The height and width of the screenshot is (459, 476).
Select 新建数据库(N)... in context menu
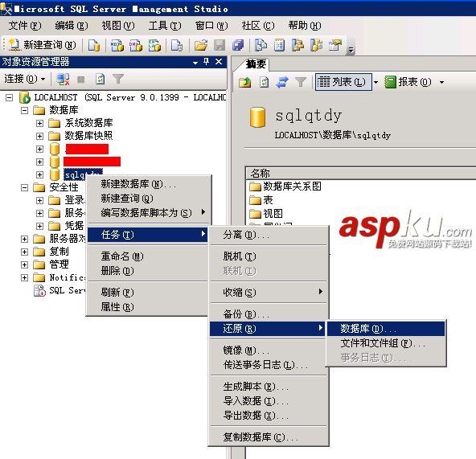[x=148, y=184]
